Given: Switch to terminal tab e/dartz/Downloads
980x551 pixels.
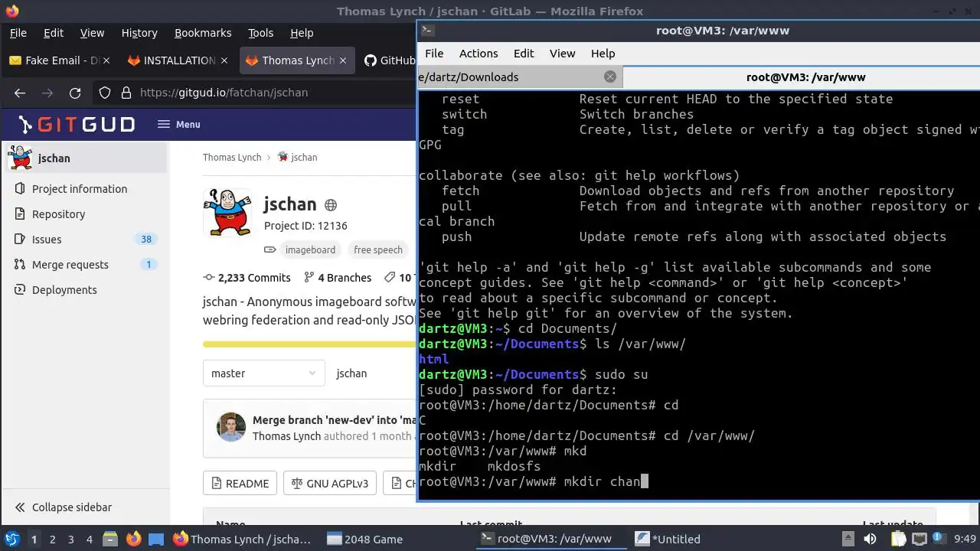Looking at the screenshot, I should point(519,77).
